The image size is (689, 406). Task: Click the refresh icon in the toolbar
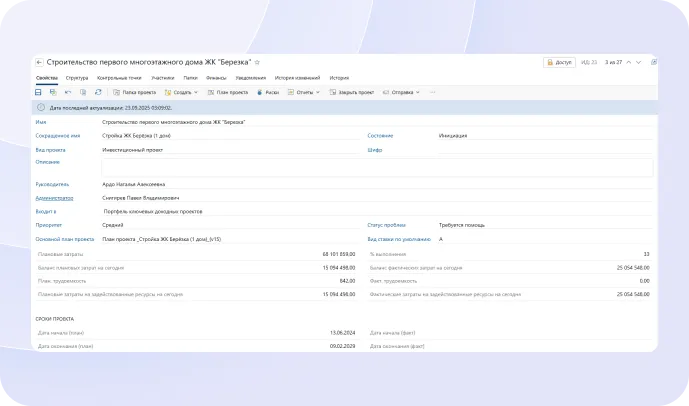(x=97, y=92)
